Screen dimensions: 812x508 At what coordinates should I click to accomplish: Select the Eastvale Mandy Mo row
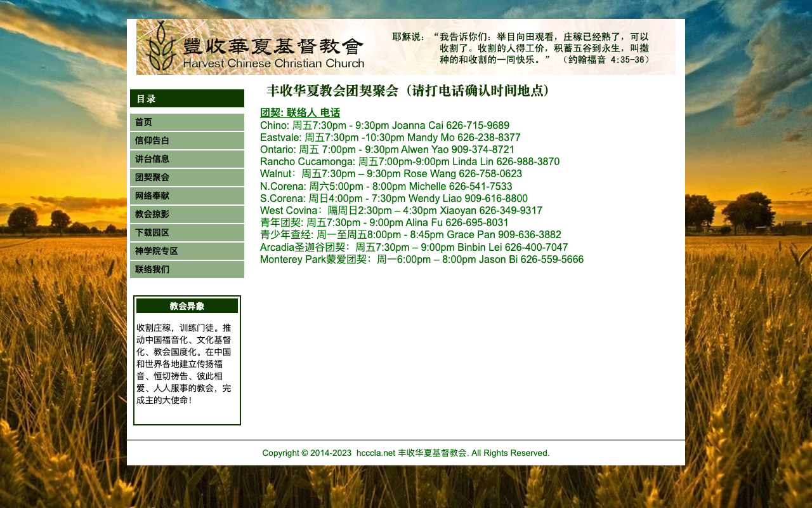click(x=390, y=138)
